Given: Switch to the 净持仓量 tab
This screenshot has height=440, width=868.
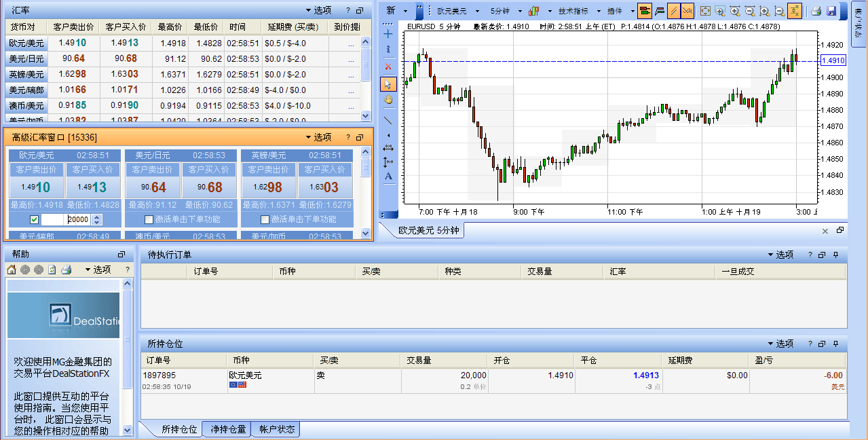Looking at the screenshot, I should click(228, 429).
